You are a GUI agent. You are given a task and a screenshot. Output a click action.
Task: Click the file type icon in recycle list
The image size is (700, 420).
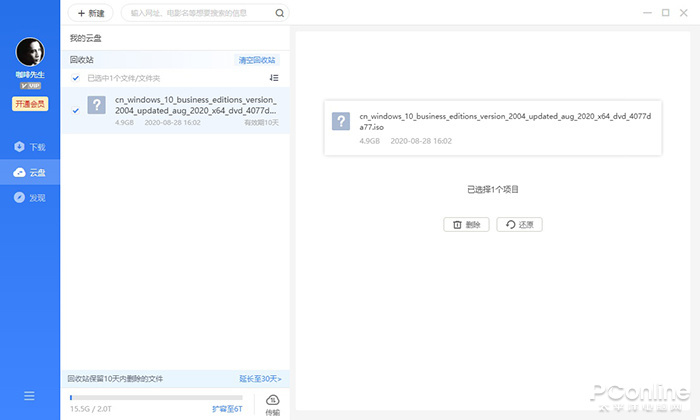(97, 105)
